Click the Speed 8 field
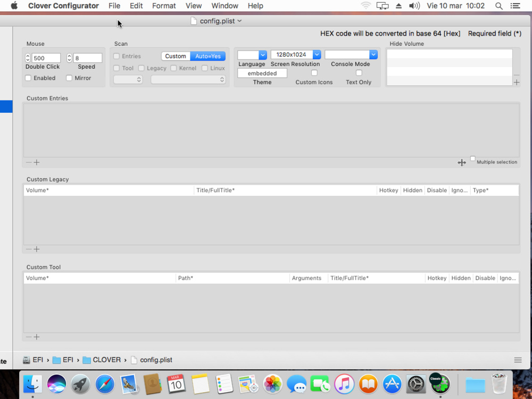Image resolution: width=532 pixels, height=399 pixels. 88,58
